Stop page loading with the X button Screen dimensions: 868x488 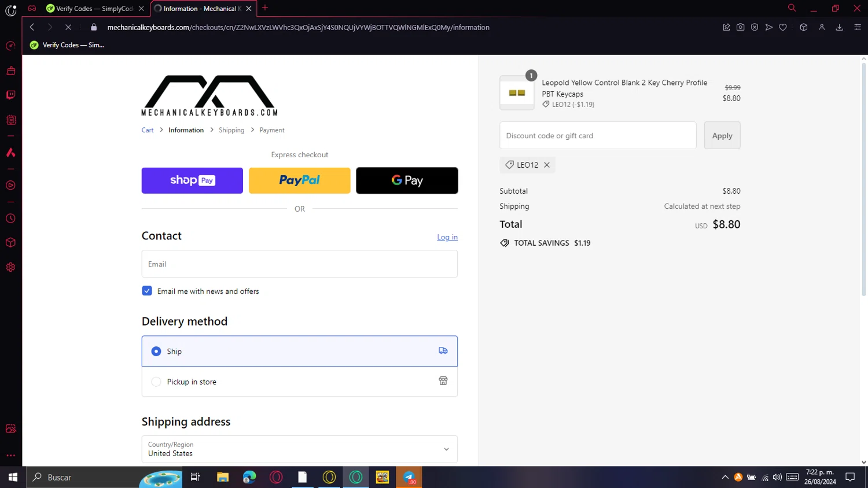68,27
